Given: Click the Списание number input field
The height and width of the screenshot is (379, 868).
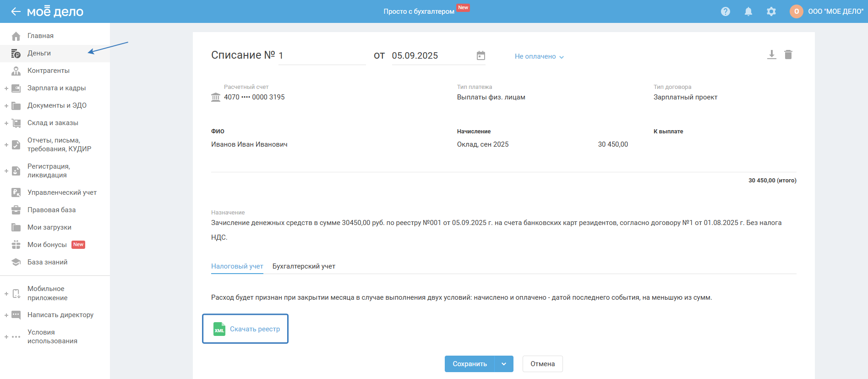Looking at the screenshot, I should pos(322,55).
